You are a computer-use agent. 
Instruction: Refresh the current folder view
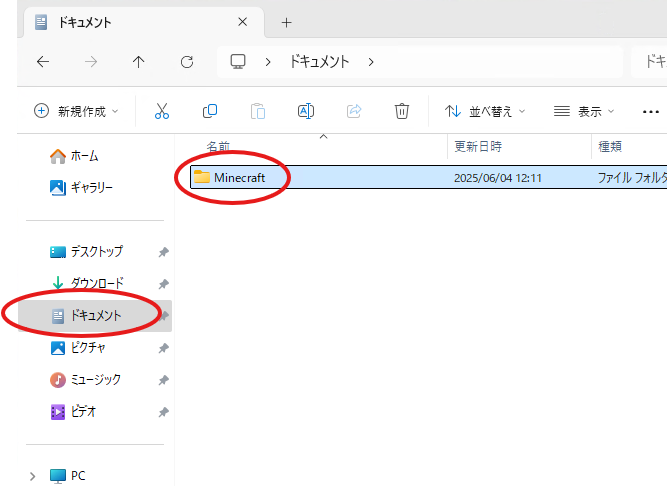[x=187, y=62]
